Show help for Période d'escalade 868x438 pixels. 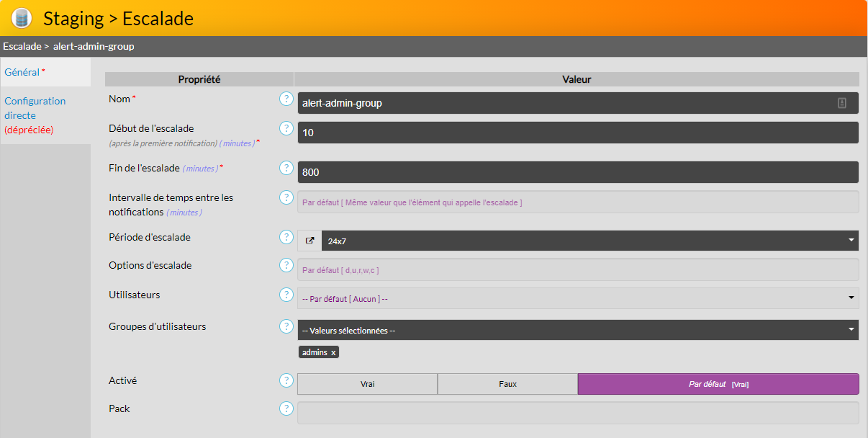tap(286, 237)
